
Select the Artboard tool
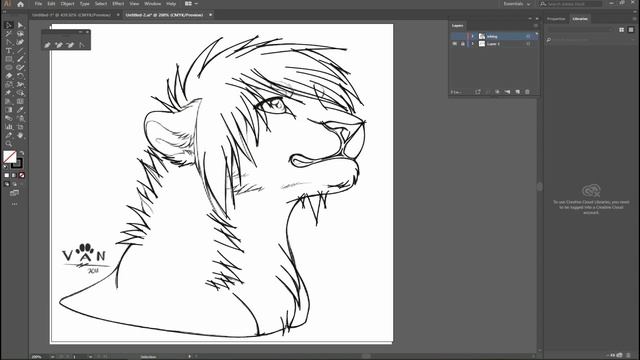point(20,127)
